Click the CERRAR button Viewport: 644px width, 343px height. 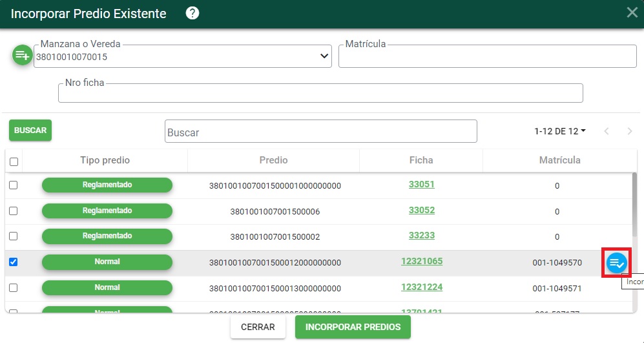258,327
